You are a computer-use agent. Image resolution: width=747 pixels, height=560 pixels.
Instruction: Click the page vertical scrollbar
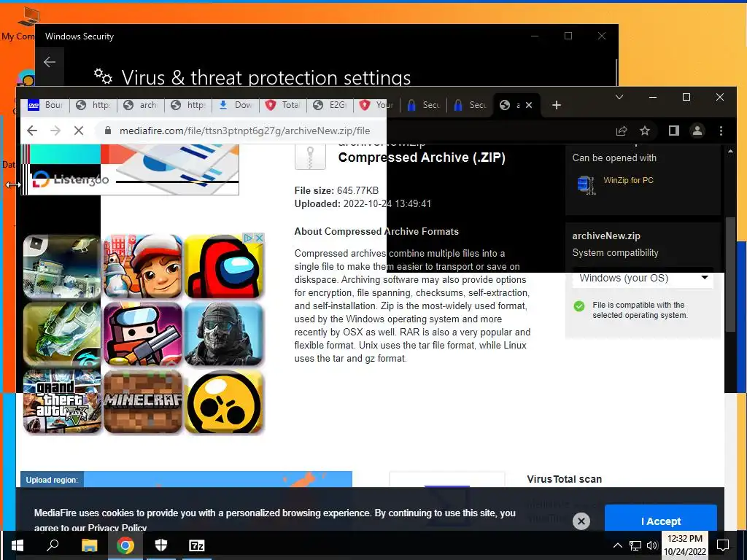click(x=730, y=274)
